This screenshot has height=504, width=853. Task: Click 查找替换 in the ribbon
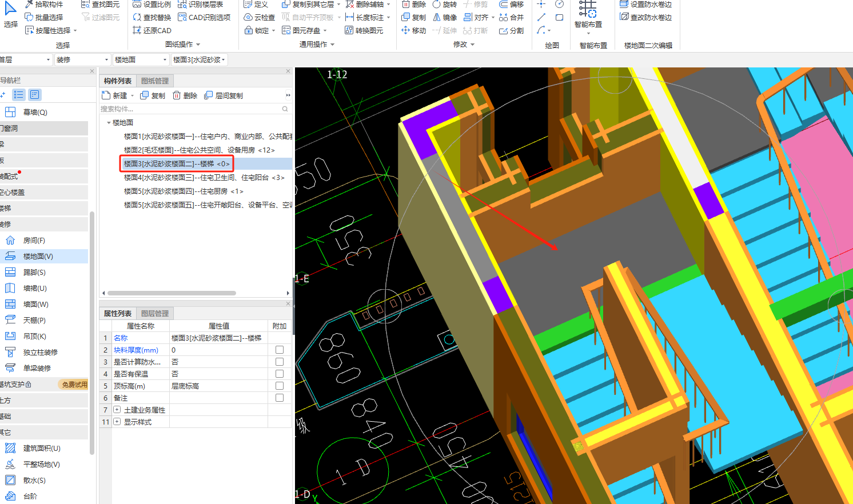pos(152,17)
